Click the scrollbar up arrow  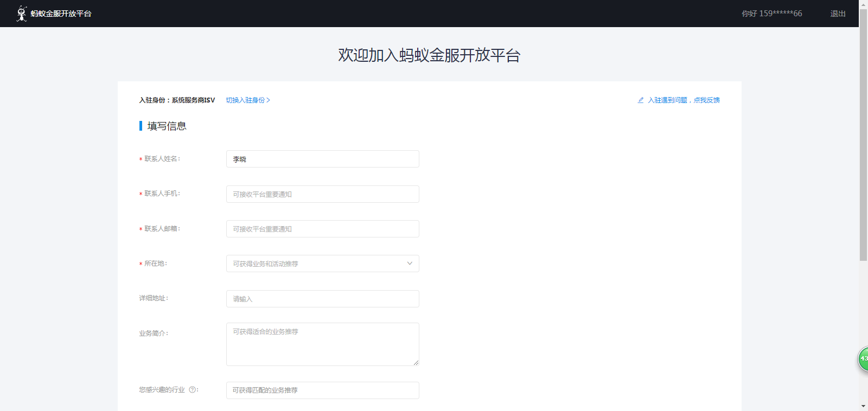coord(863,4)
